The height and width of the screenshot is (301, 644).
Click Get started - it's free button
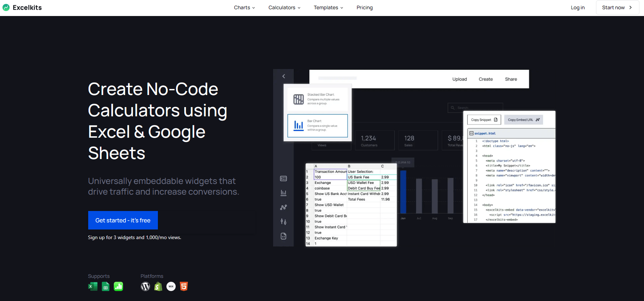(123, 220)
